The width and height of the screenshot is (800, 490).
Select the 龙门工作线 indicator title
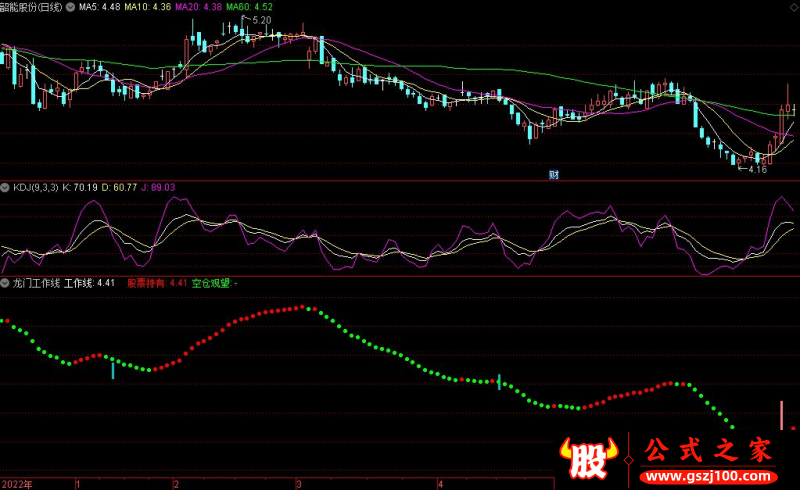(x=36, y=284)
